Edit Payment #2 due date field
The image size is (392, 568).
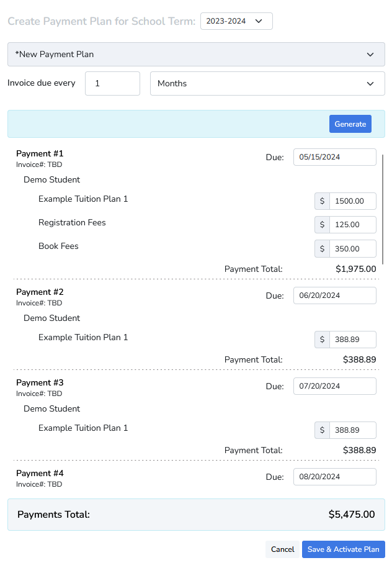334,295
